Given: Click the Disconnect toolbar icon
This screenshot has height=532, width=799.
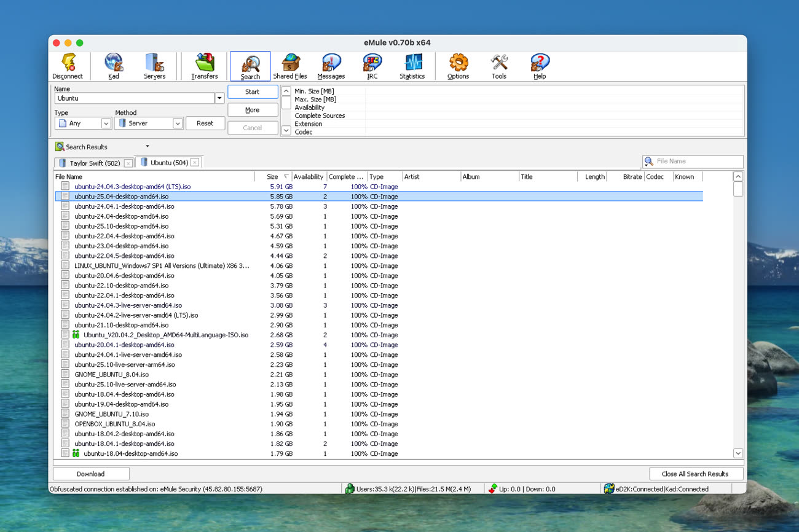Looking at the screenshot, I should (68, 66).
